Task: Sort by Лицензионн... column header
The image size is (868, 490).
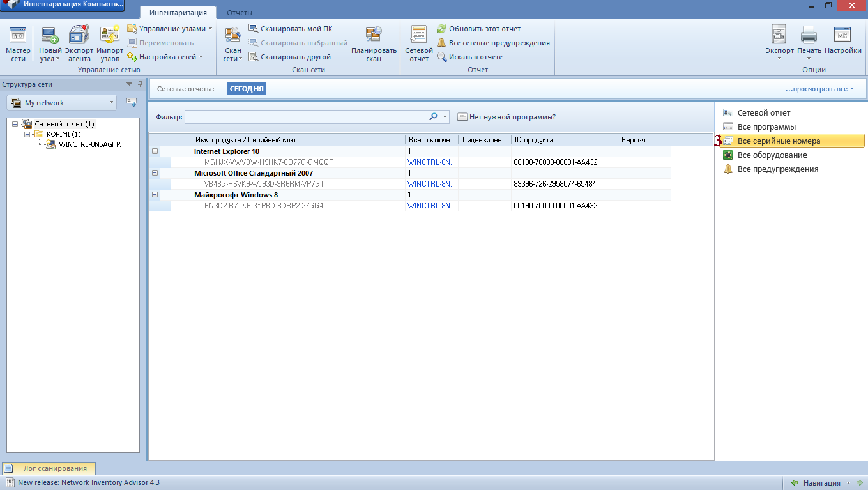Action: [x=485, y=140]
